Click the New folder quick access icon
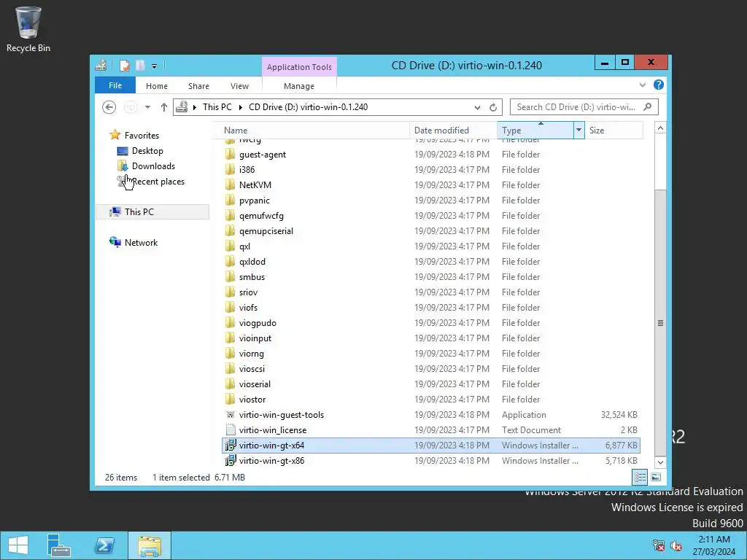Image resolution: width=747 pixels, height=560 pixels. pyautogui.click(x=140, y=65)
